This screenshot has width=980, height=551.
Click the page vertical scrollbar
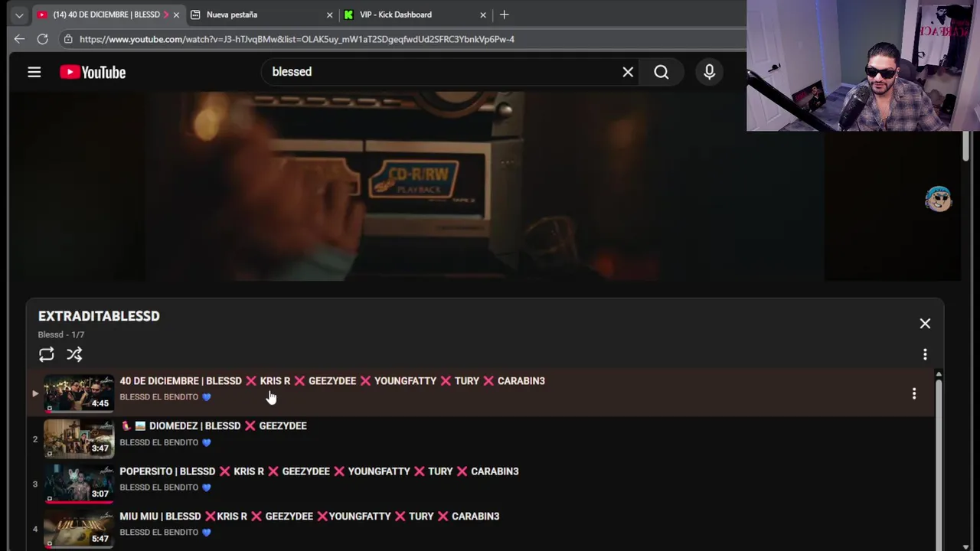tap(966, 145)
